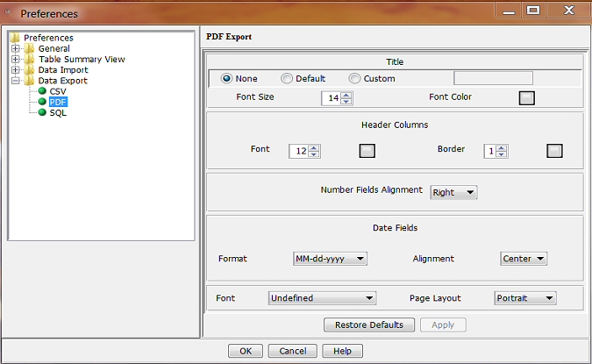Click the Header Columns border color swatch
The width and height of the screenshot is (592, 364).
point(553,151)
